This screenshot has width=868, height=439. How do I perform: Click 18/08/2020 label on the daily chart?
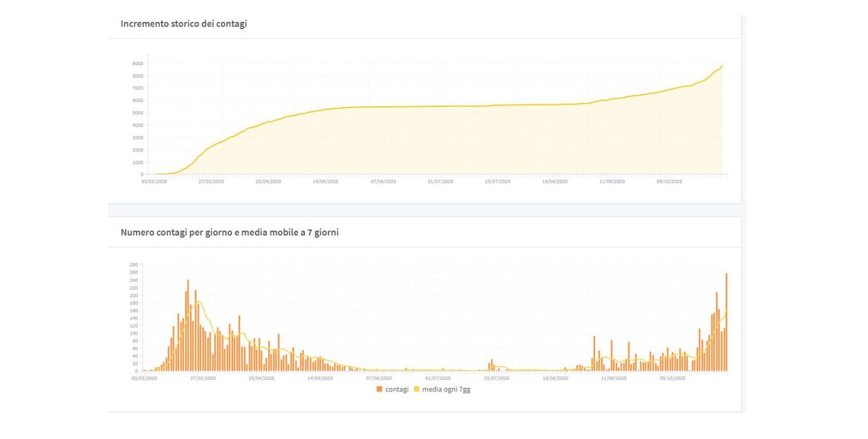[555, 378]
